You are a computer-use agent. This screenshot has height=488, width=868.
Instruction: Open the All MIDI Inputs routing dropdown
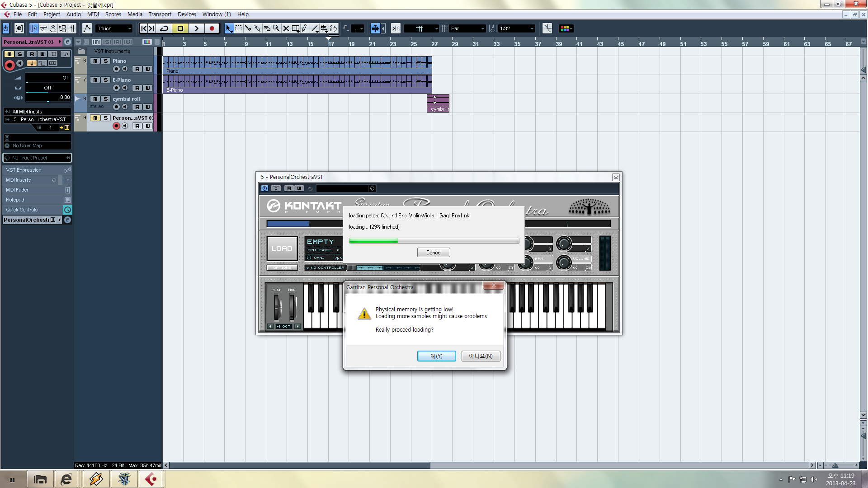coord(37,112)
